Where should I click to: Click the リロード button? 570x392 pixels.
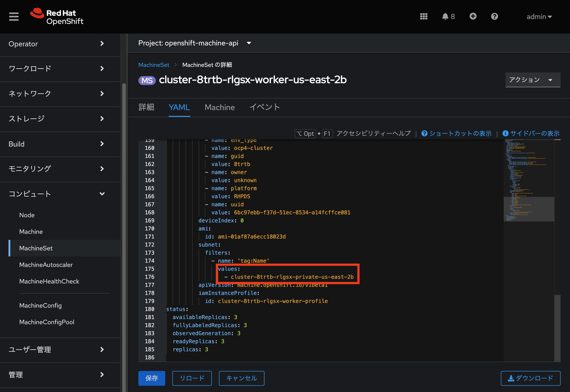[192, 378]
